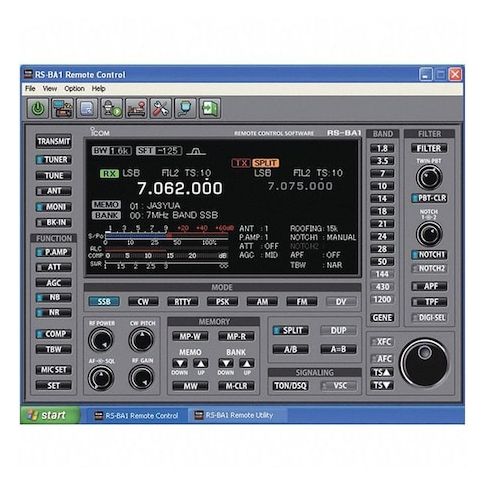
Task: Select CW mode
Action: (x=143, y=302)
